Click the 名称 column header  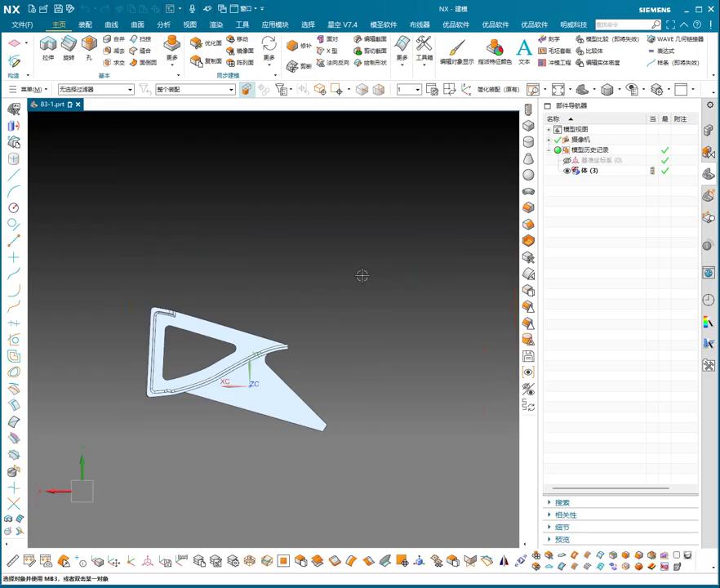coord(553,119)
